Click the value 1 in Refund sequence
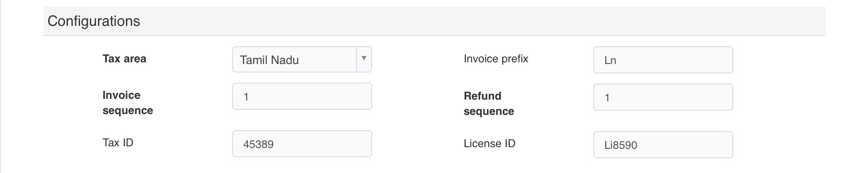Viewport: 868px width, 173px height. click(607, 98)
